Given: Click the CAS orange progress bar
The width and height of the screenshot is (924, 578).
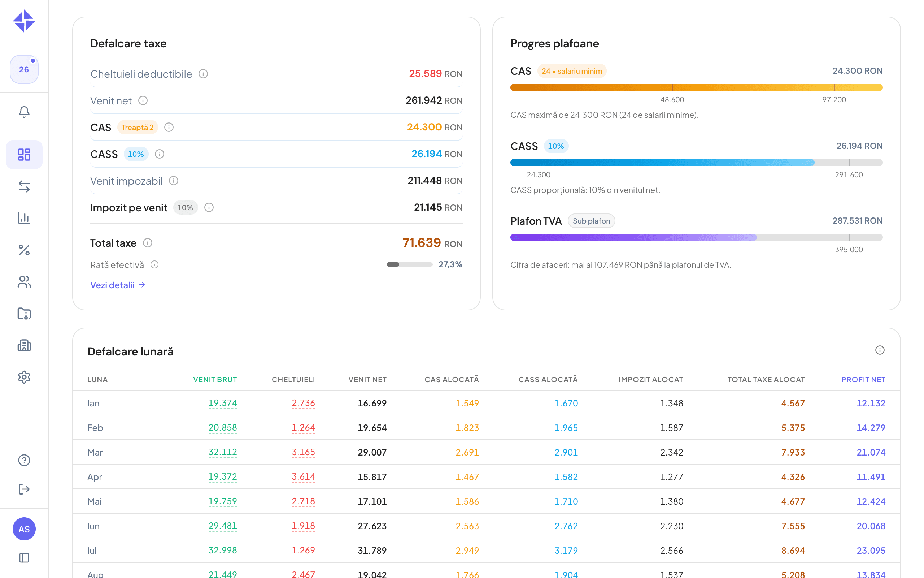Looking at the screenshot, I should tap(697, 87).
